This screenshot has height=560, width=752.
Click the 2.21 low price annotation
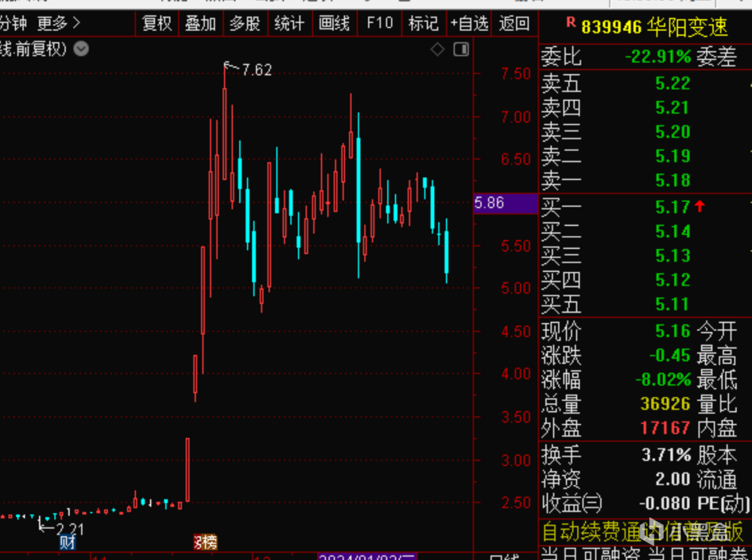pos(69,529)
